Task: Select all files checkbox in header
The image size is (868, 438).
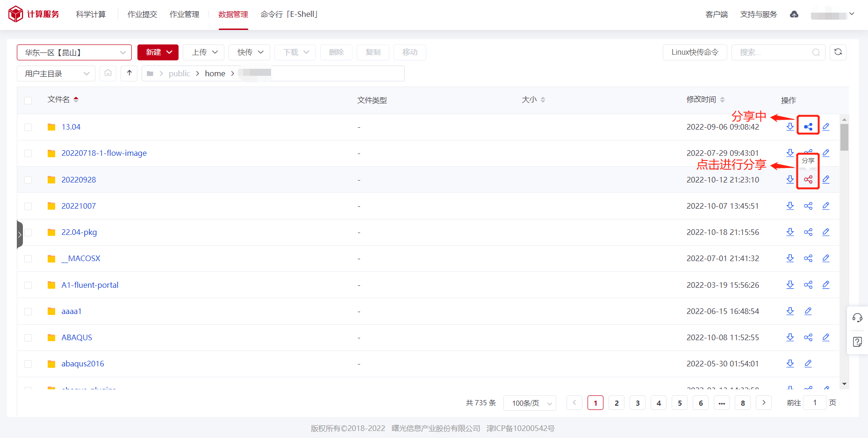Action: pos(28,100)
